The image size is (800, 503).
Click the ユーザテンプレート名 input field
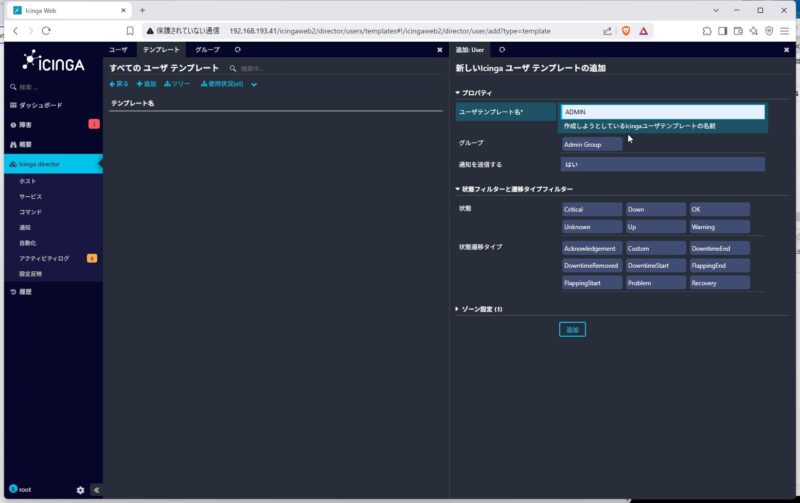click(x=663, y=112)
